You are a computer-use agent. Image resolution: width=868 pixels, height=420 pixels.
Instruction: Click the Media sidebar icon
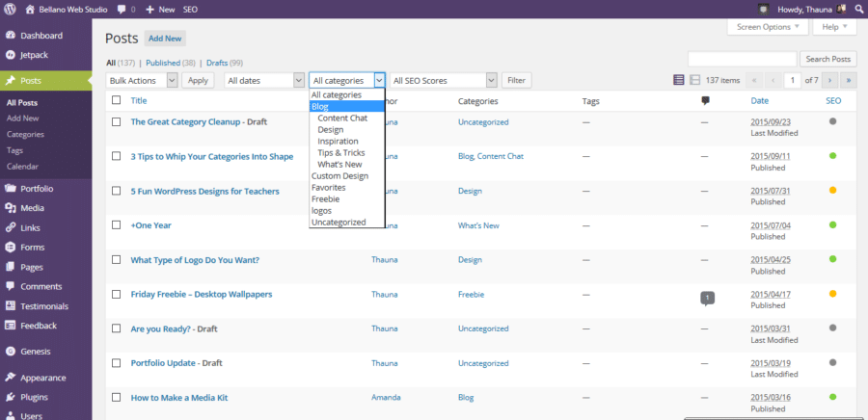[10, 208]
